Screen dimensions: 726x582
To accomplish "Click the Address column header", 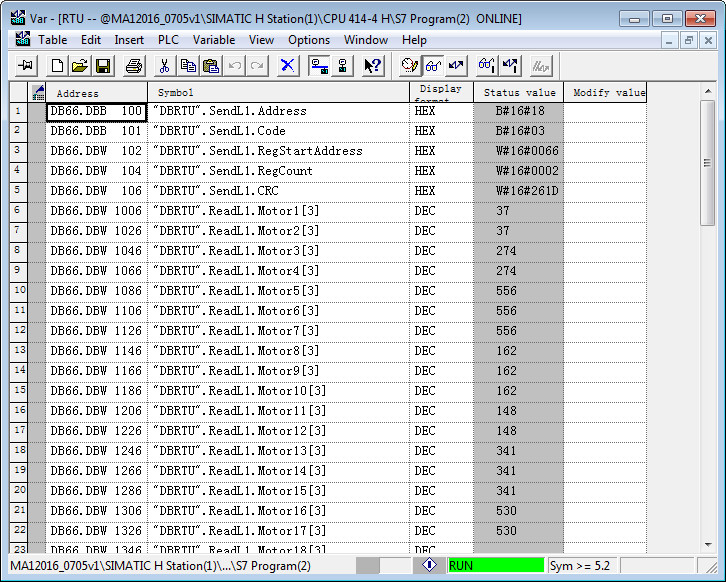I will click(x=97, y=93).
